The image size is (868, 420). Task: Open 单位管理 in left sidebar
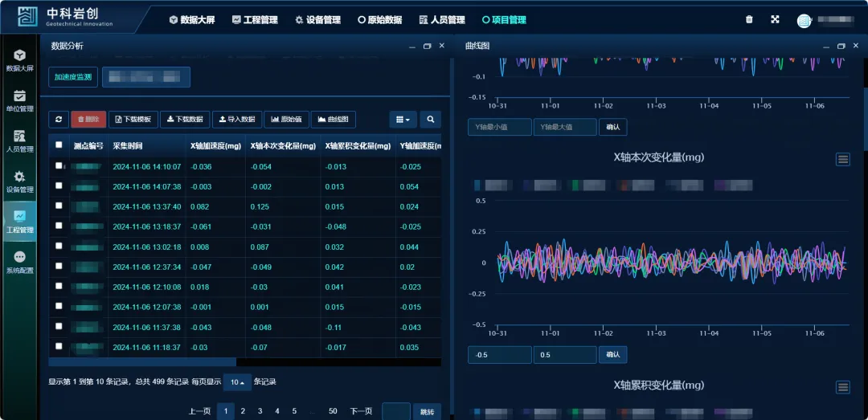(x=20, y=100)
